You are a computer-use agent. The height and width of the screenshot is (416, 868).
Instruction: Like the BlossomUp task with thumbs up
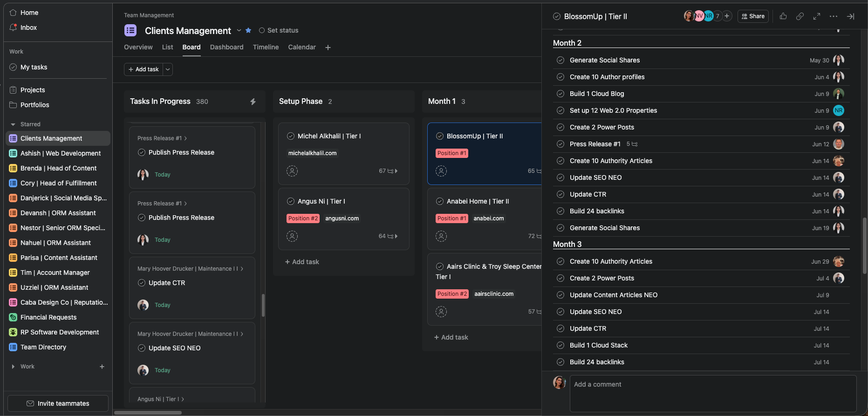coord(783,16)
